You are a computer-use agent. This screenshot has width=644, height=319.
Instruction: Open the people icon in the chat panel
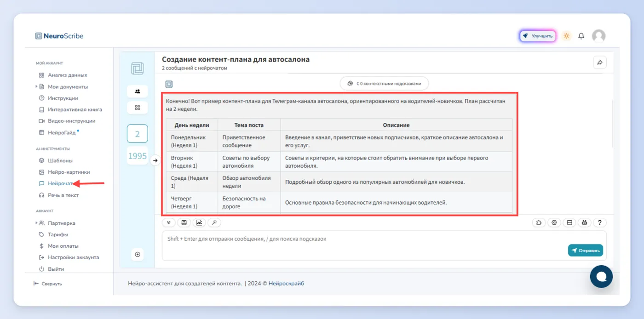[138, 91]
